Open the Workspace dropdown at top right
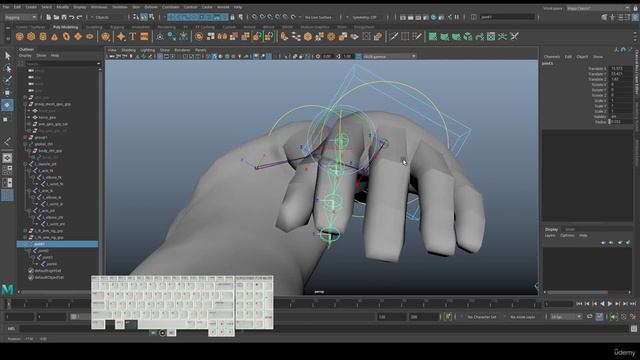Viewport: 640px width, 360px height. click(x=598, y=8)
